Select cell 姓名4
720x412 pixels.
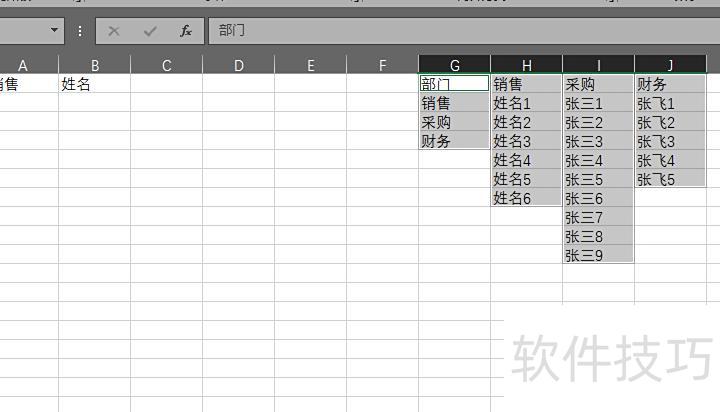click(527, 160)
